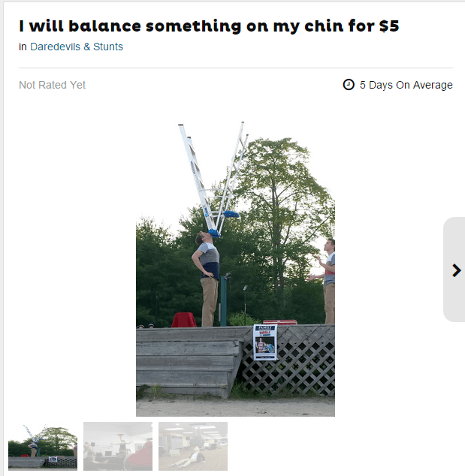Click the wooden steps in the photo
Screen dimensions: 465x476
189,362
